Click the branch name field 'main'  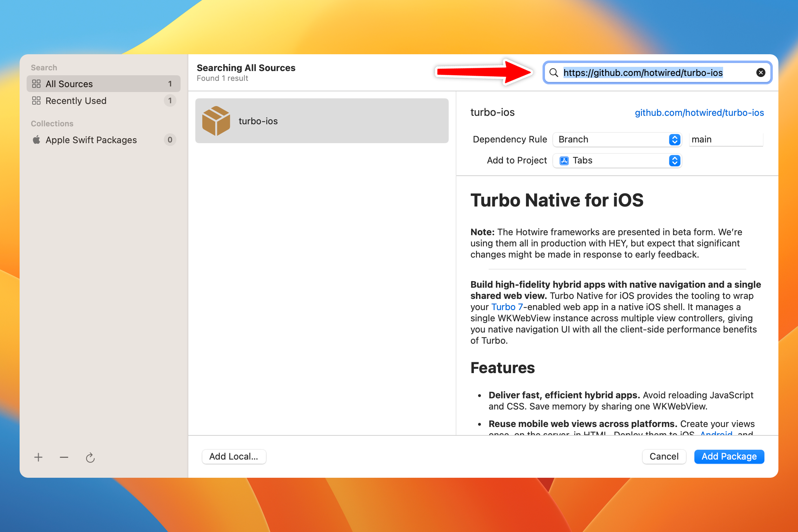point(726,139)
